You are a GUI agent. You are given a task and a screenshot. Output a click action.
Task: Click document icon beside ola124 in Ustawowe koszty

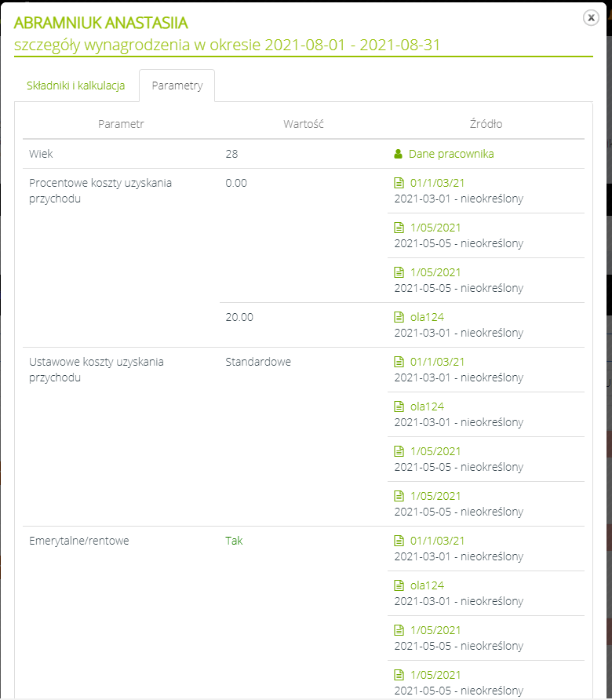coord(398,407)
